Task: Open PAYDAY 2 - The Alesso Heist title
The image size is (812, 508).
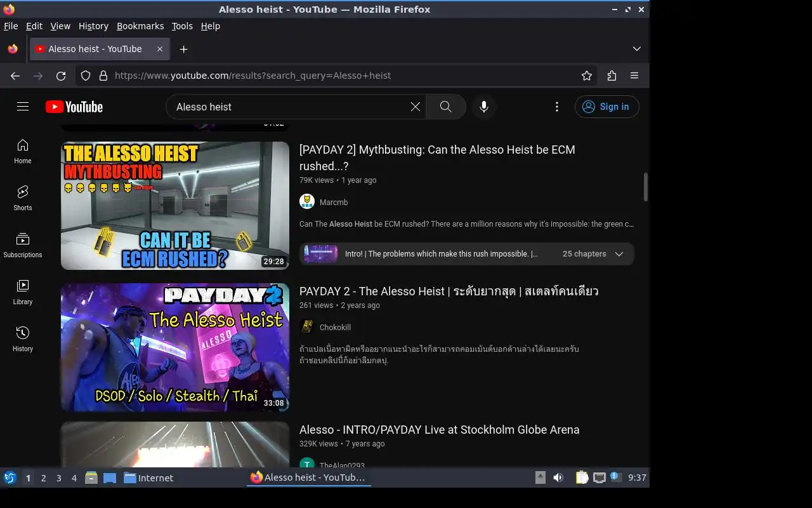Action: pyautogui.click(x=449, y=291)
